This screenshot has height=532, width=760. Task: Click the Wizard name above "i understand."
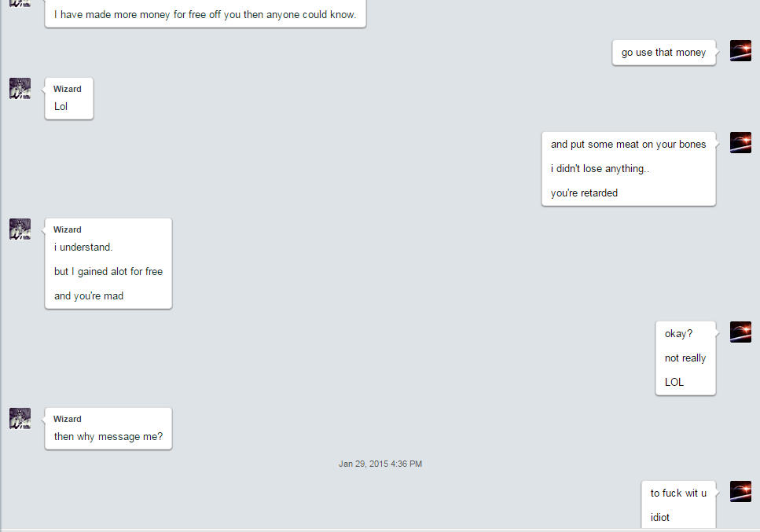pos(68,229)
